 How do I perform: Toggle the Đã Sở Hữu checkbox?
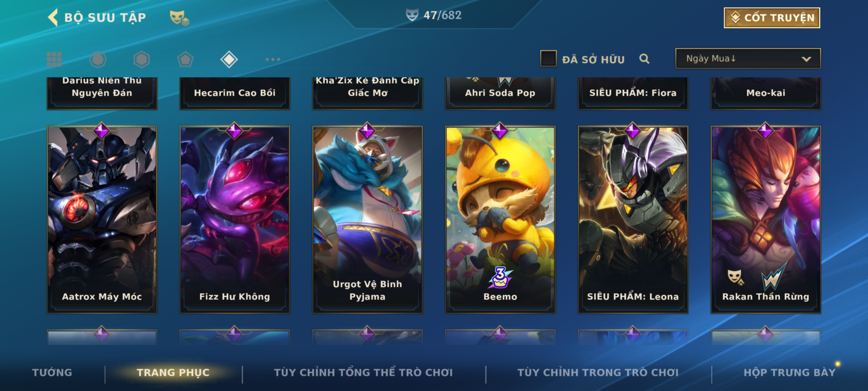(548, 59)
